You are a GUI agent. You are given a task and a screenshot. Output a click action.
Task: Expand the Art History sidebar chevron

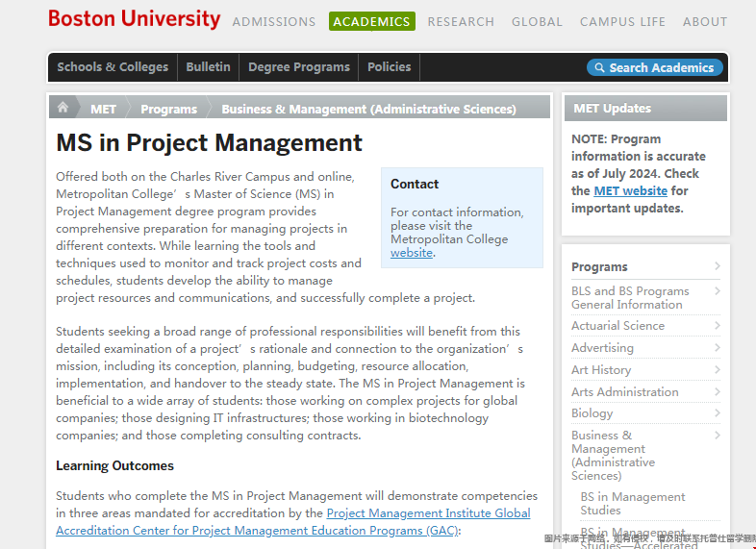coord(718,370)
